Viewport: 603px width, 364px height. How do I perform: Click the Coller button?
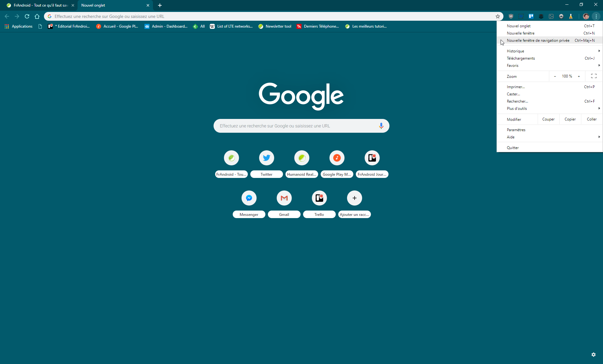592,119
